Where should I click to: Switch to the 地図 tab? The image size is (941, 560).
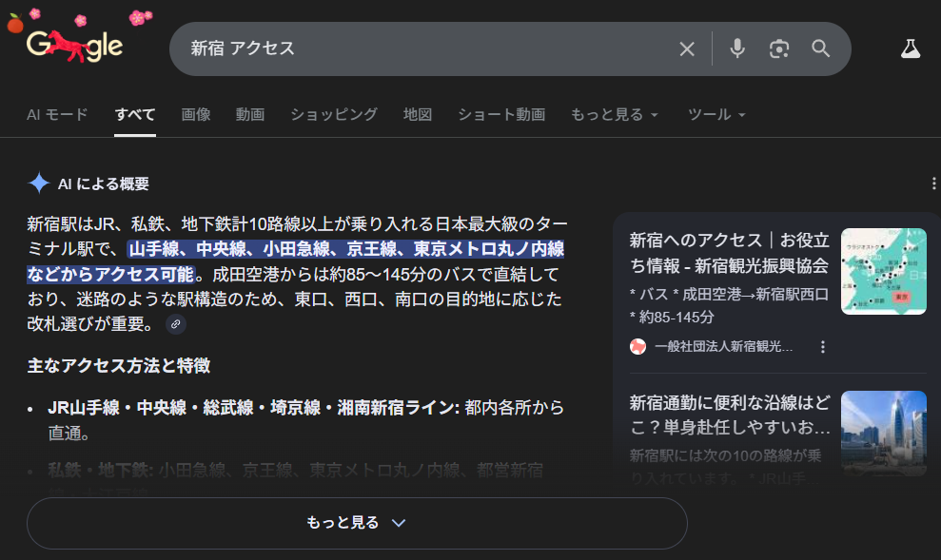[x=418, y=115]
